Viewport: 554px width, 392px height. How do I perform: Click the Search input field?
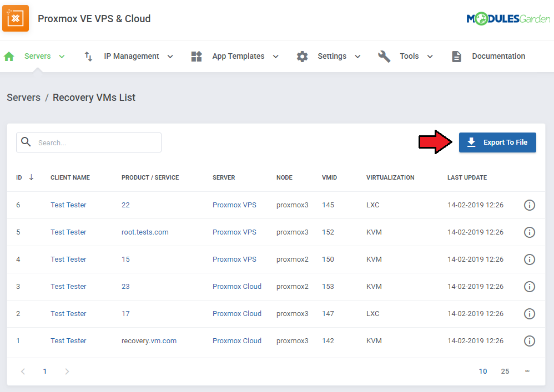97,142
